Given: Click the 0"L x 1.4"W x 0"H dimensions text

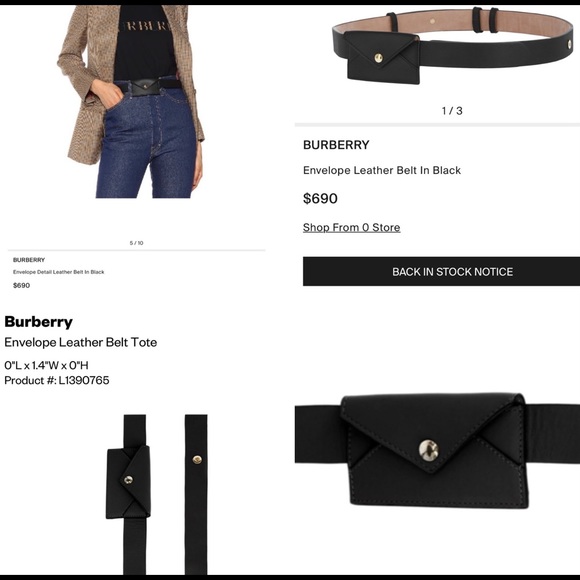Looking at the screenshot, I should [x=47, y=365].
